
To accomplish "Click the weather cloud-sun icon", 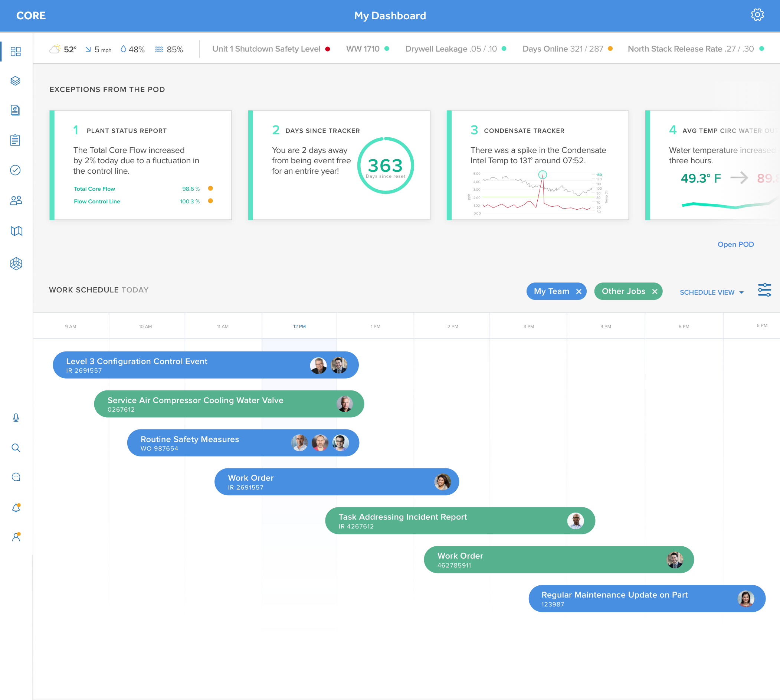I will pos(55,49).
